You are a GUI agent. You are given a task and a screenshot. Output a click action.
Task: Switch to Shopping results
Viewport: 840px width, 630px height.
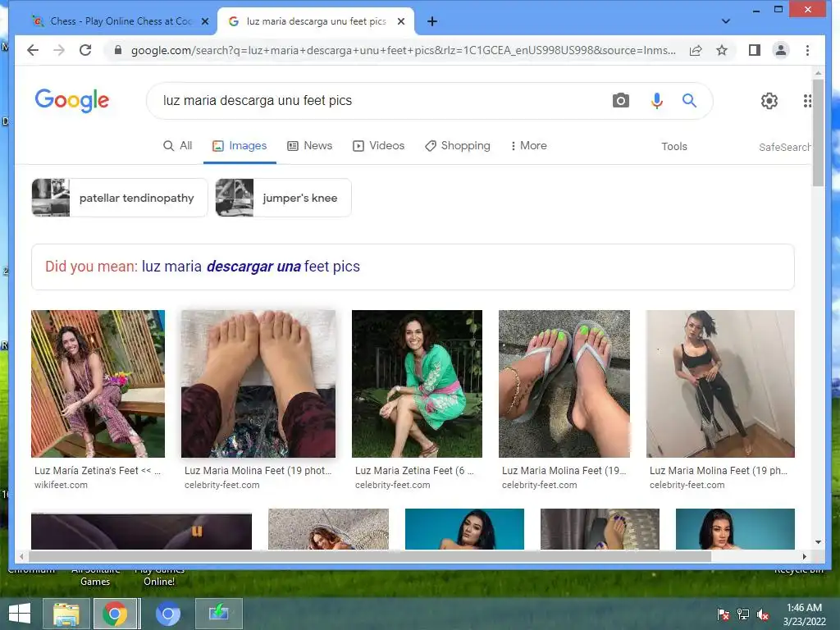pos(458,146)
